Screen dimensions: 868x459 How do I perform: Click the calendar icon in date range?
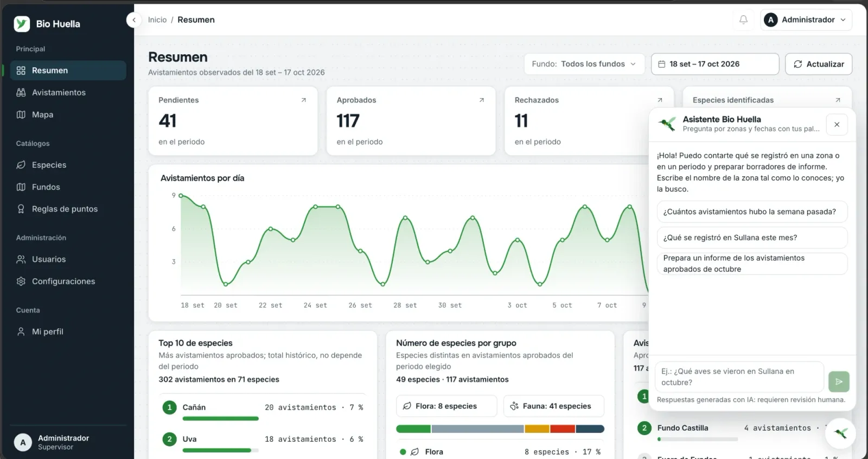pyautogui.click(x=661, y=64)
